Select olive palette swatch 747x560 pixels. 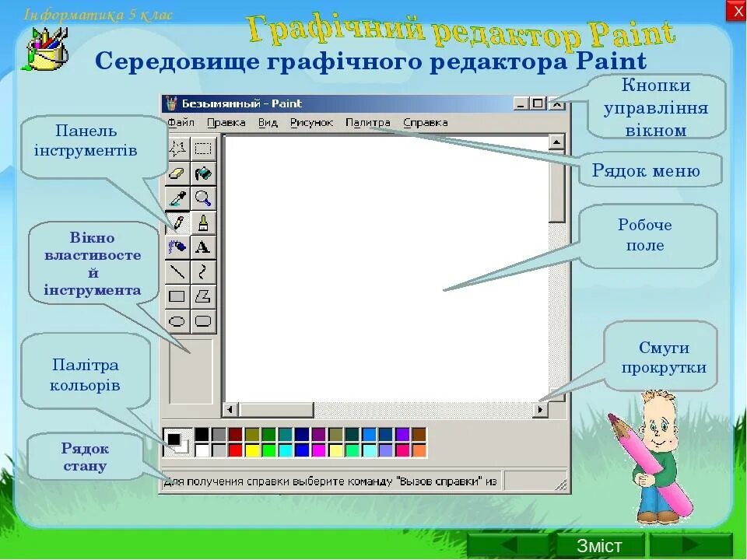252,434
